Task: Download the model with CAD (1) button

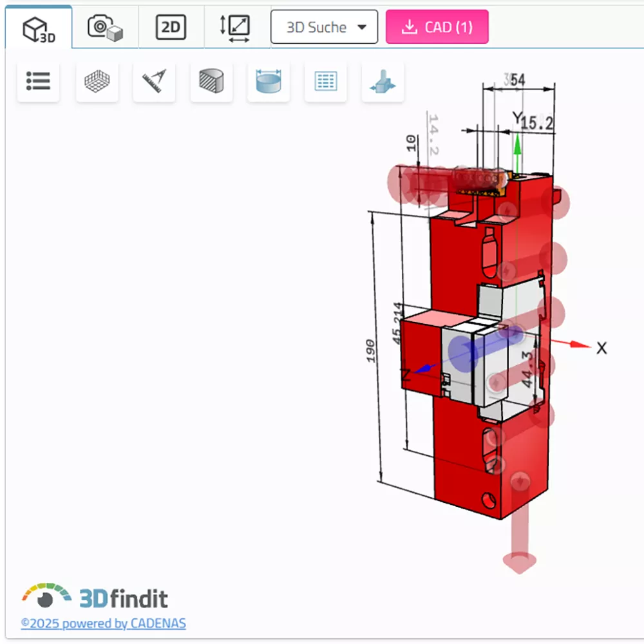Action: tap(437, 27)
